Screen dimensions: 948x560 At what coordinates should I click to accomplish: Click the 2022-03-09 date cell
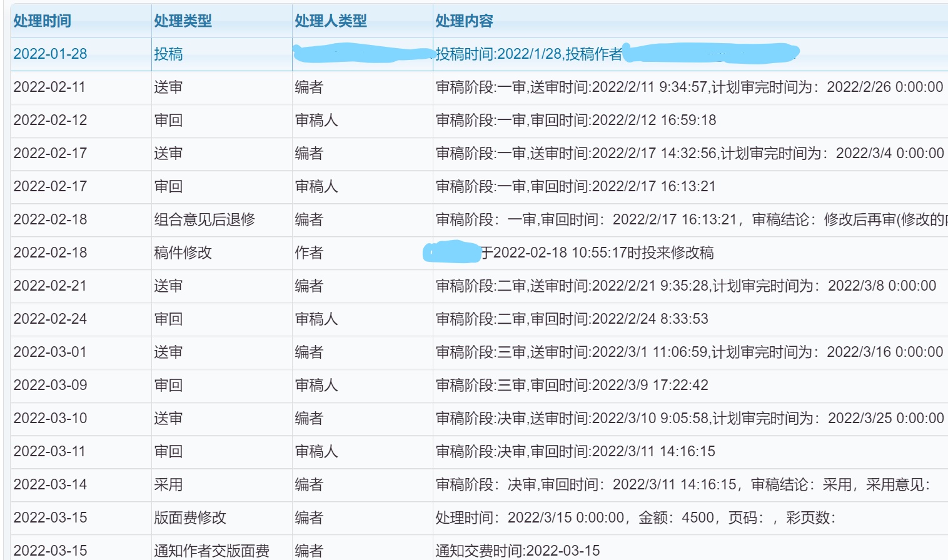point(50,386)
